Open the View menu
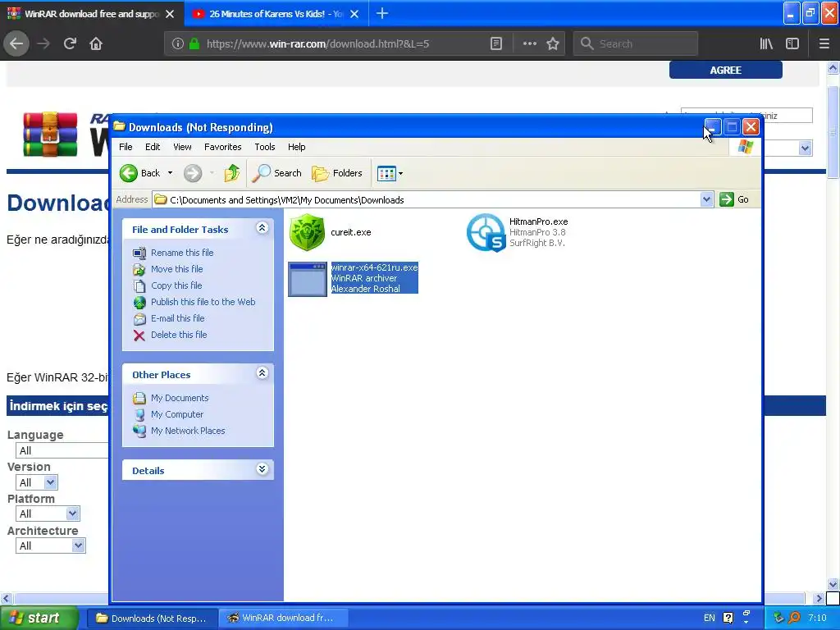This screenshot has height=630, width=840. pyautogui.click(x=182, y=147)
